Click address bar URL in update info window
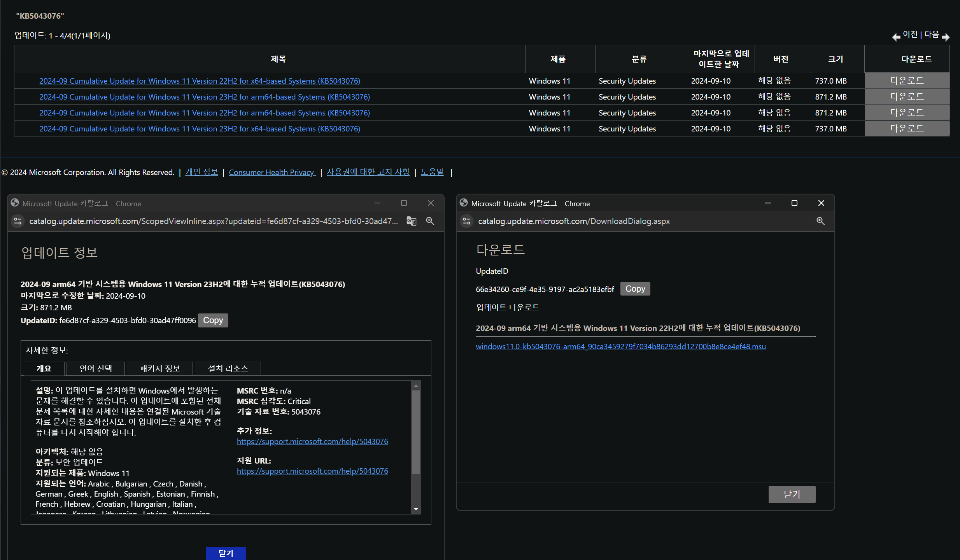Viewport: 960px width, 560px height. [x=214, y=221]
